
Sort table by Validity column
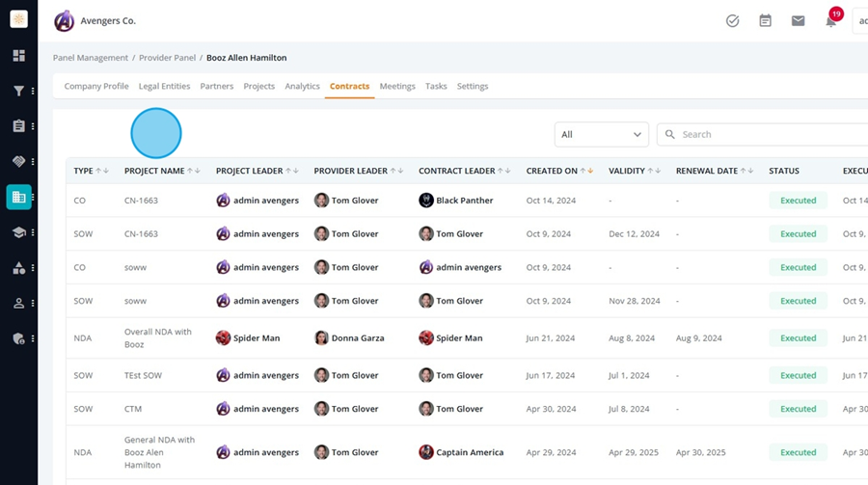tap(654, 171)
